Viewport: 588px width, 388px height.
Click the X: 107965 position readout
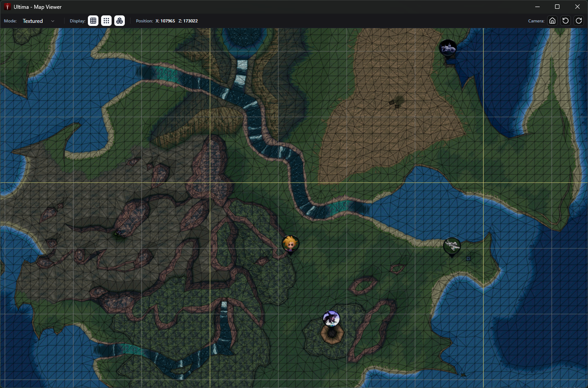[165, 21]
